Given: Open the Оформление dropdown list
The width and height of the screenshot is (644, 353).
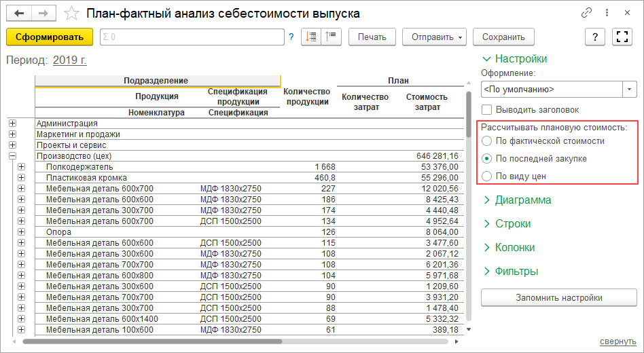Looking at the screenshot, I should tap(629, 90).
